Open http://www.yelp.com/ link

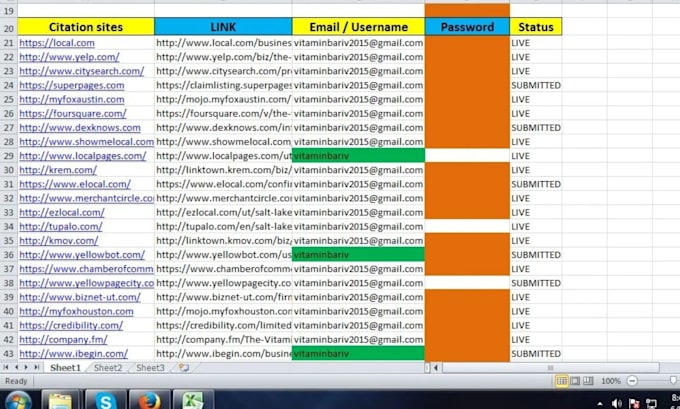point(69,57)
